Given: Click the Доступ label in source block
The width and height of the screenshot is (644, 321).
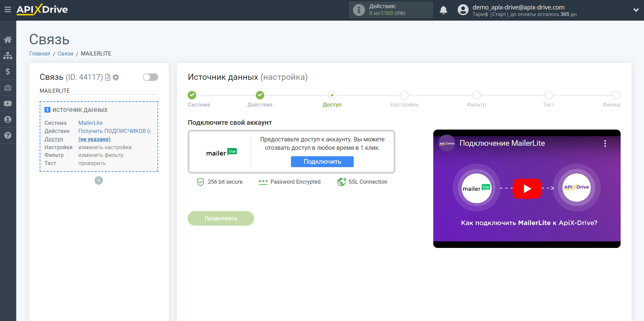Looking at the screenshot, I should [x=54, y=139].
